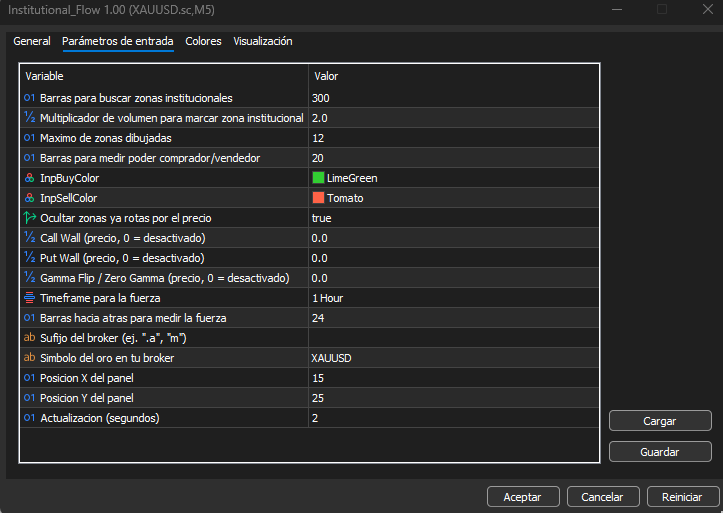Click the string 'ab' icon by Simbolo del oro
The height and width of the screenshot is (513, 723).
pyautogui.click(x=30, y=357)
